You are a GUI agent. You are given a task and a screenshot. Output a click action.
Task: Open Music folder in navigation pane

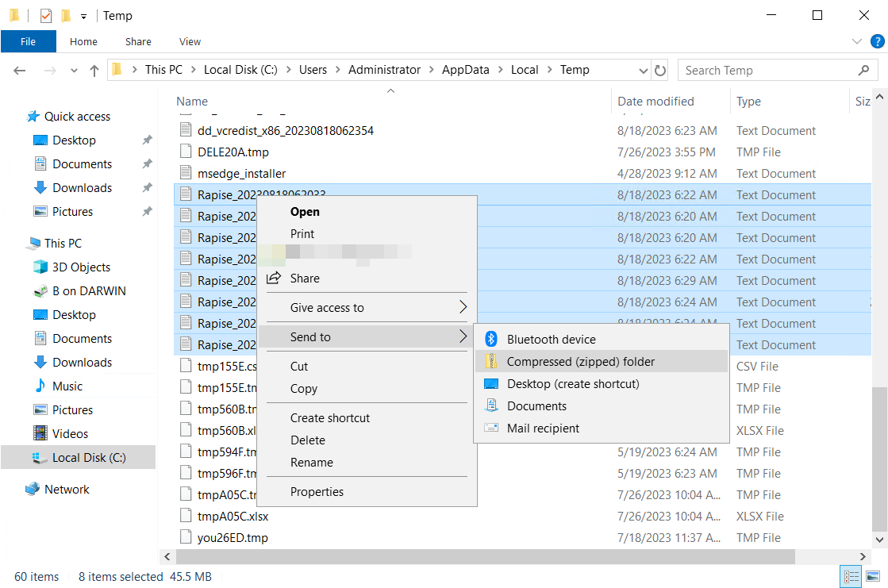click(x=67, y=386)
